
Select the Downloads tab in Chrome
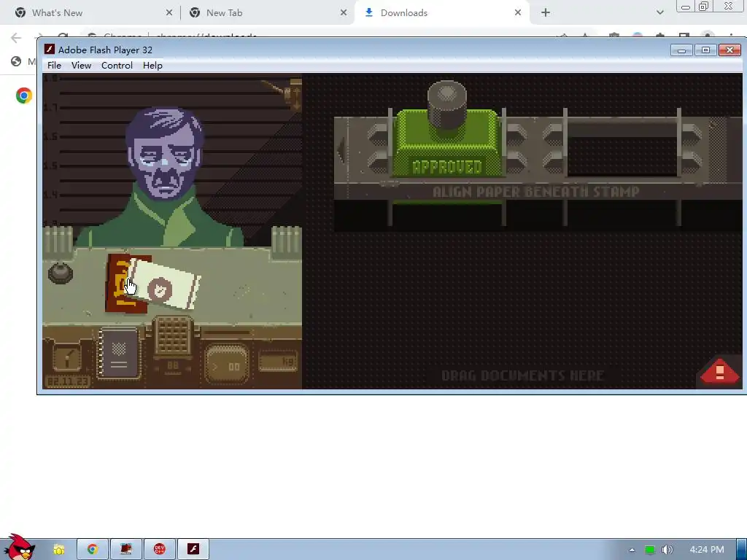click(440, 13)
